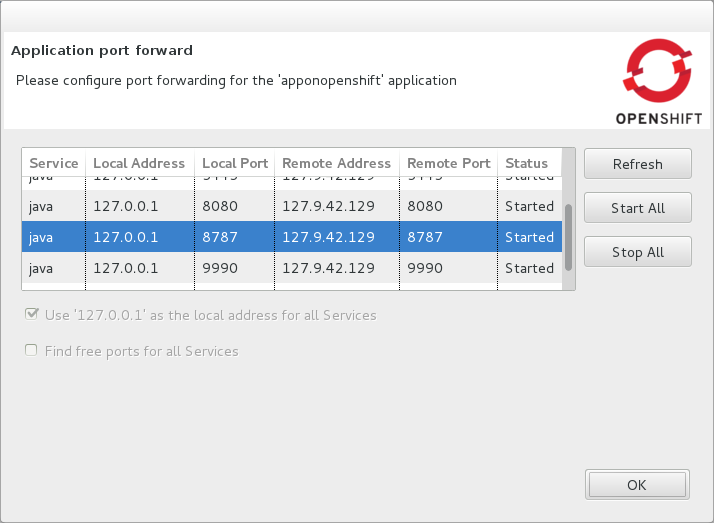714x523 pixels.
Task: Enable 'Find free ports for all Services' checkbox
Action: point(32,351)
